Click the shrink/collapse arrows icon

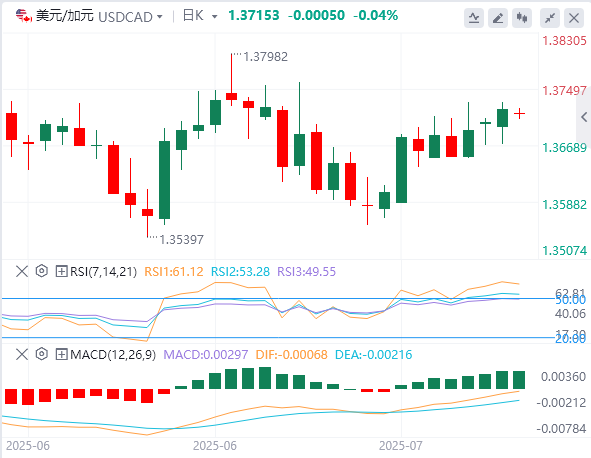[x=550, y=18]
